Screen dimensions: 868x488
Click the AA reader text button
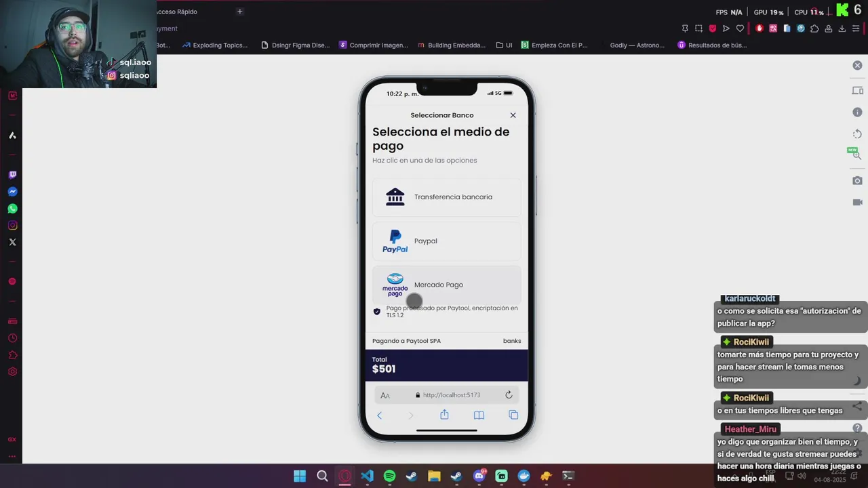click(385, 395)
